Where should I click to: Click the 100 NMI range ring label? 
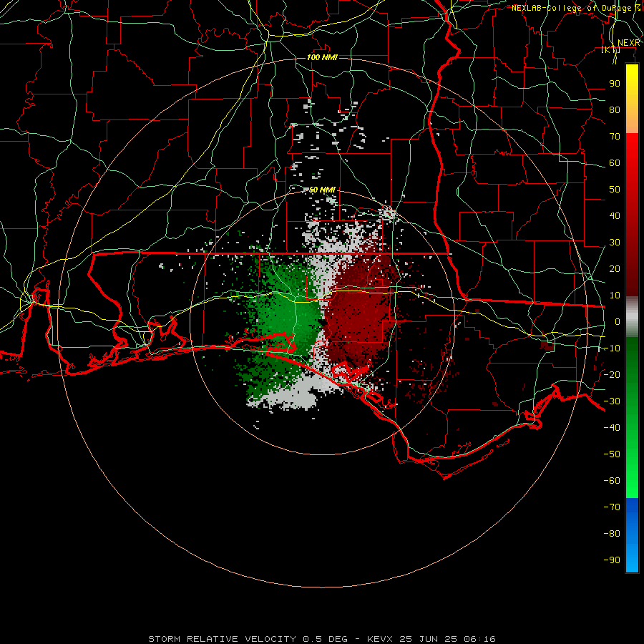[323, 57]
